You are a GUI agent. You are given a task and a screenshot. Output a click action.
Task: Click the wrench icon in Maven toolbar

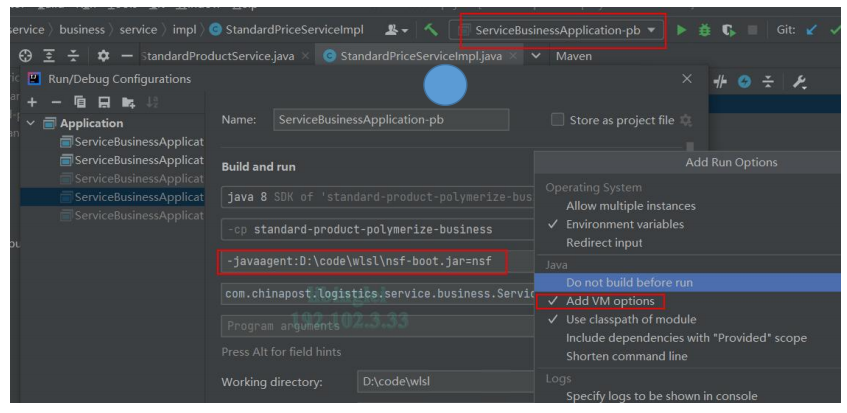point(799,82)
